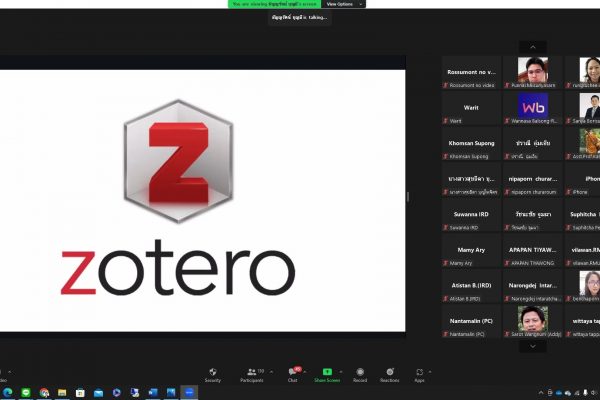Click the gallery panel divider handle
Image resolution: width=600 pixels, height=400 pixels.
(x=408, y=197)
